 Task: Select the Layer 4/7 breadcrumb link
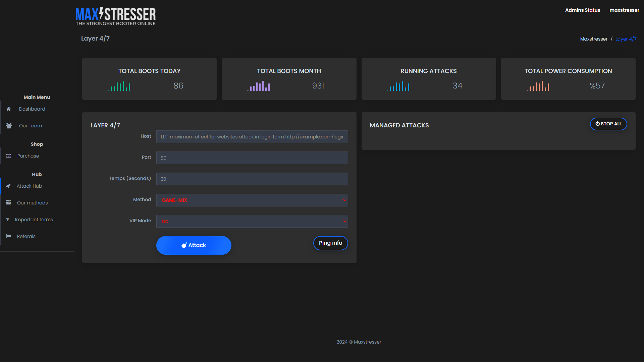[626, 39]
